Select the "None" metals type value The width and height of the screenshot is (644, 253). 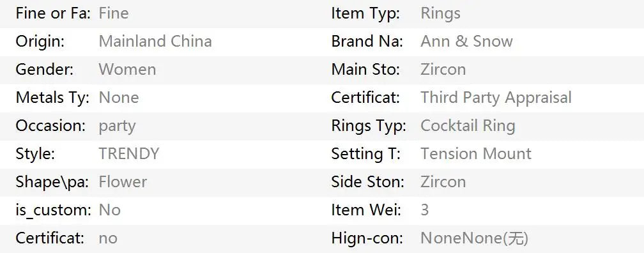coord(119,97)
